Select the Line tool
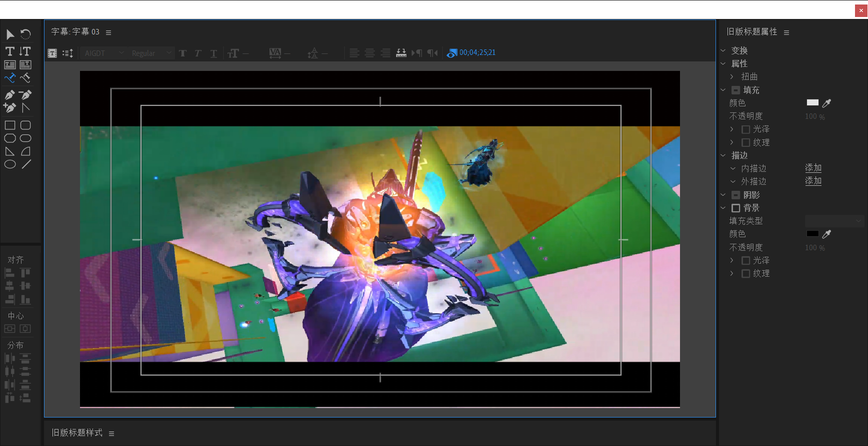The height and width of the screenshot is (446, 868). (26, 164)
